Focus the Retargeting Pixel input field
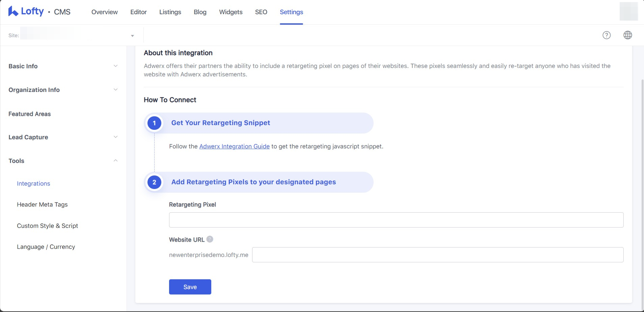The height and width of the screenshot is (312, 644). 396,220
